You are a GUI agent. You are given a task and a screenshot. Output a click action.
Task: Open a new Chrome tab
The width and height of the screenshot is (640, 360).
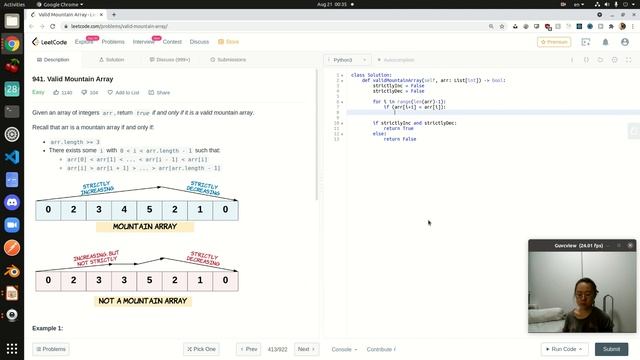[x=114, y=15]
